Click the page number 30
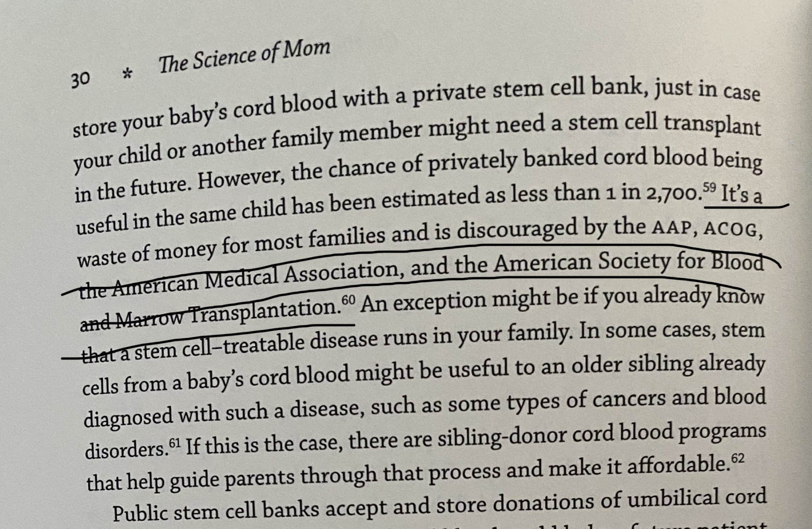The image size is (812, 529). point(80,80)
